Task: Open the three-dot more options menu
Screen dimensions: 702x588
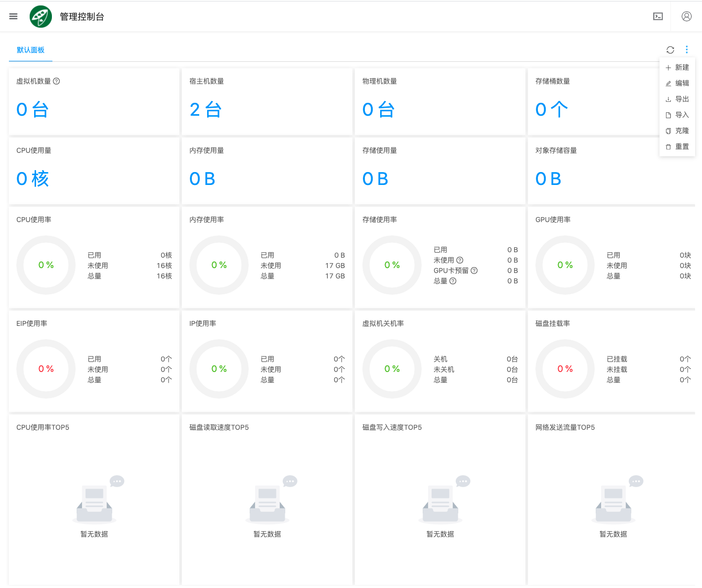Action: (x=687, y=50)
